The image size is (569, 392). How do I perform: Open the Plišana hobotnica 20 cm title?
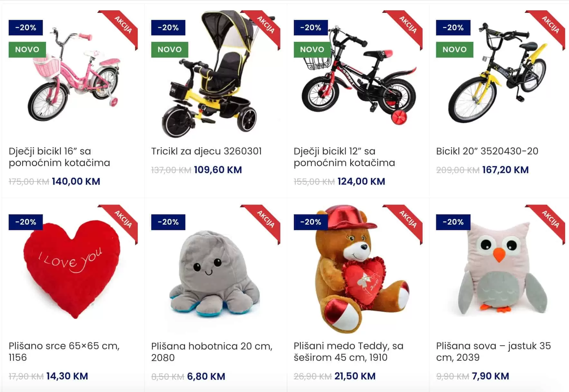(x=212, y=351)
